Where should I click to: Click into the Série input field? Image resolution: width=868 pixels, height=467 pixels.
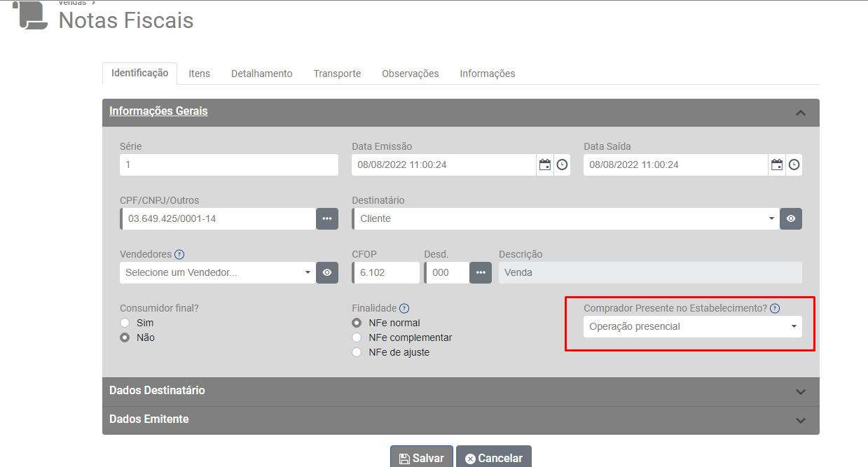(228, 165)
